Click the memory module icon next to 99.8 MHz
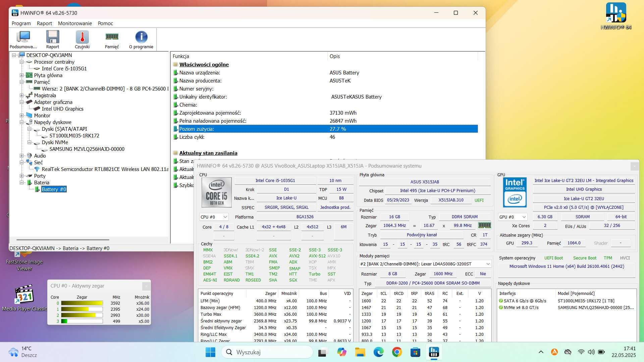The image size is (644, 362). click(x=484, y=226)
